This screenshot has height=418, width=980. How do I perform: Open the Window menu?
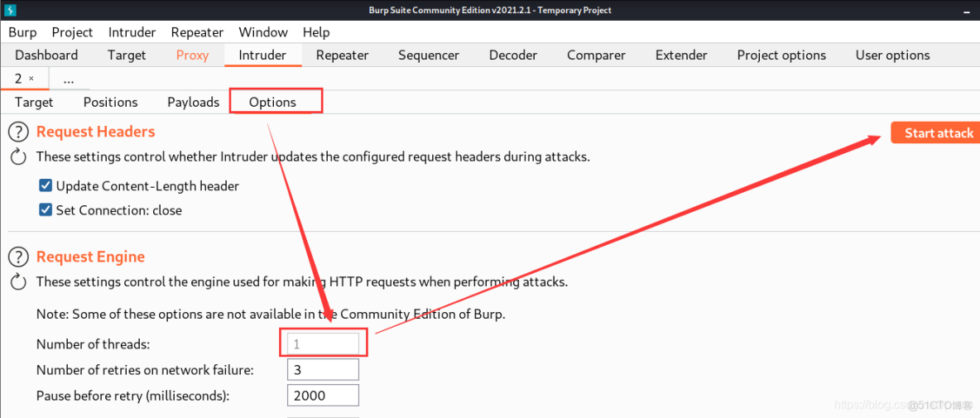[x=263, y=32]
